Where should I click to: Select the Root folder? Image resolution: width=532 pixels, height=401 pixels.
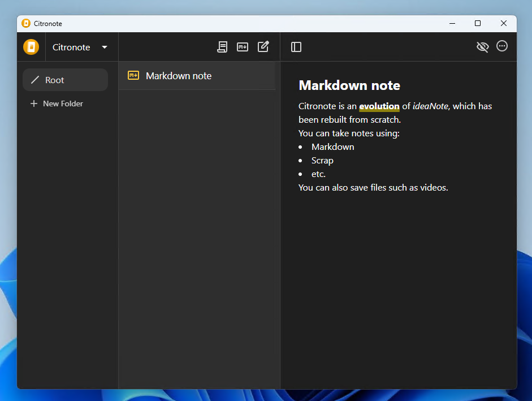[x=65, y=80]
